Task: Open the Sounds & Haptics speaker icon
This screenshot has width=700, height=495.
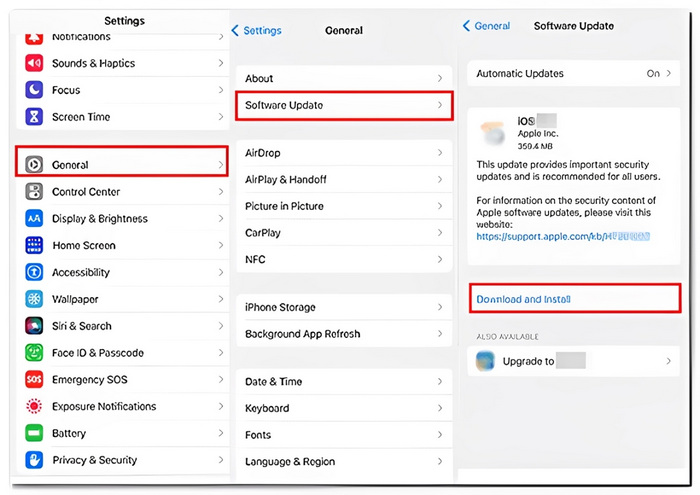Action: pos(34,63)
